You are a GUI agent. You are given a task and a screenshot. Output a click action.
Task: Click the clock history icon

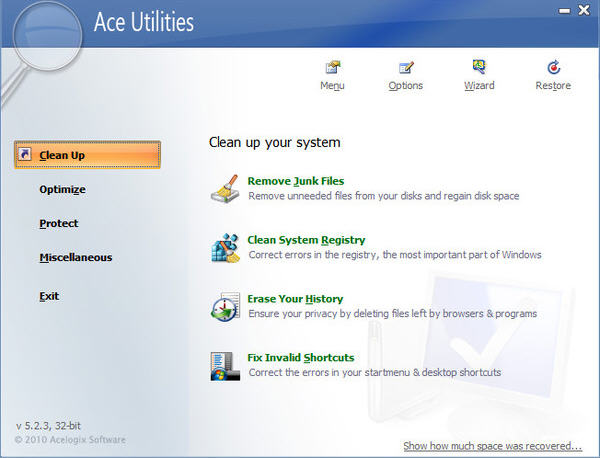point(225,306)
